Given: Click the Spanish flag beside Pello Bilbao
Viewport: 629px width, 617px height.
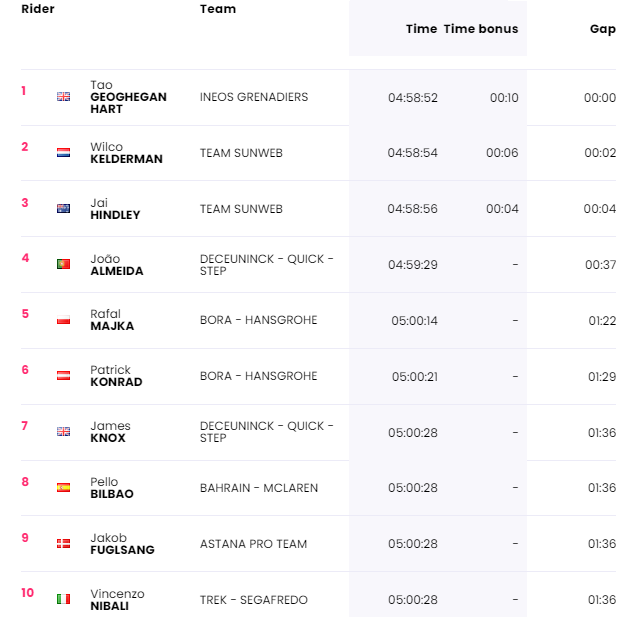Looking at the screenshot, I should pyautogui.click(x=63, y=487).
